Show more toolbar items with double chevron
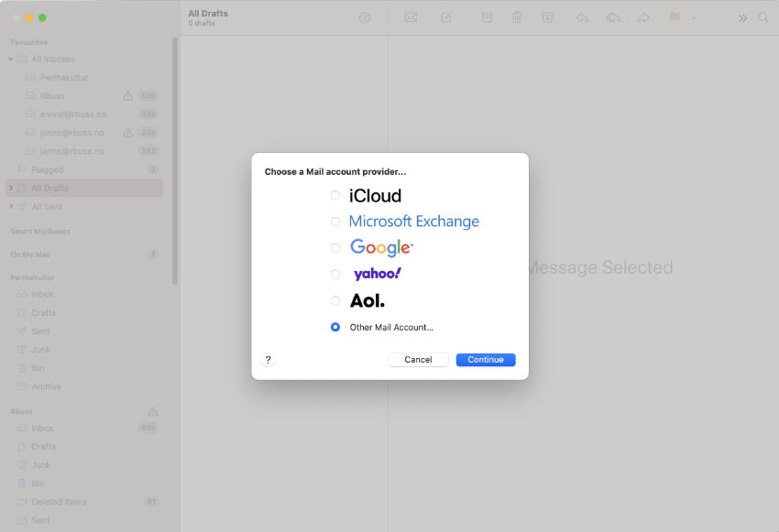 pos(741,17)
